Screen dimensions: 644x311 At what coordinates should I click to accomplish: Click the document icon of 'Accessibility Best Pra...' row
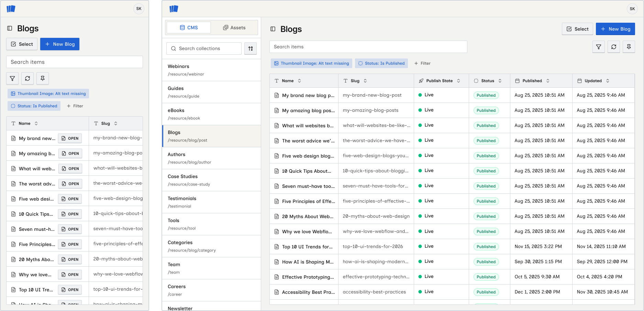click(x=277, y=292)
